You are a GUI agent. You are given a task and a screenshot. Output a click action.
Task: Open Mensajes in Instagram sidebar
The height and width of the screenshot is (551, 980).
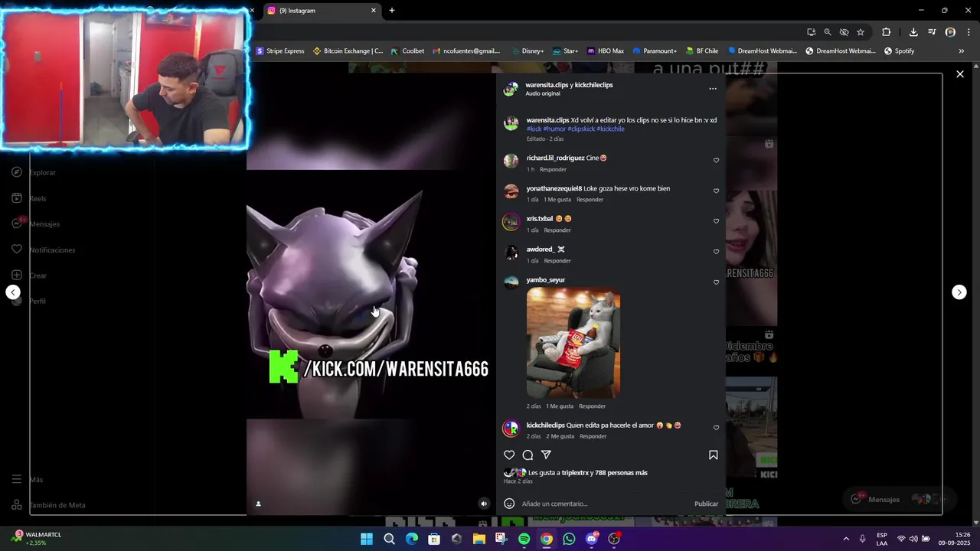click(35, 224)
